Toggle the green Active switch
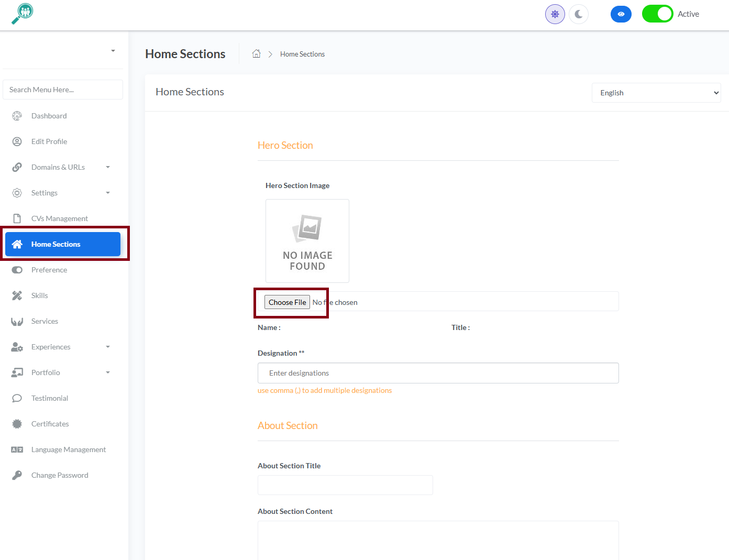The height and width of the screenshot is (560, 729). point(657,14)
